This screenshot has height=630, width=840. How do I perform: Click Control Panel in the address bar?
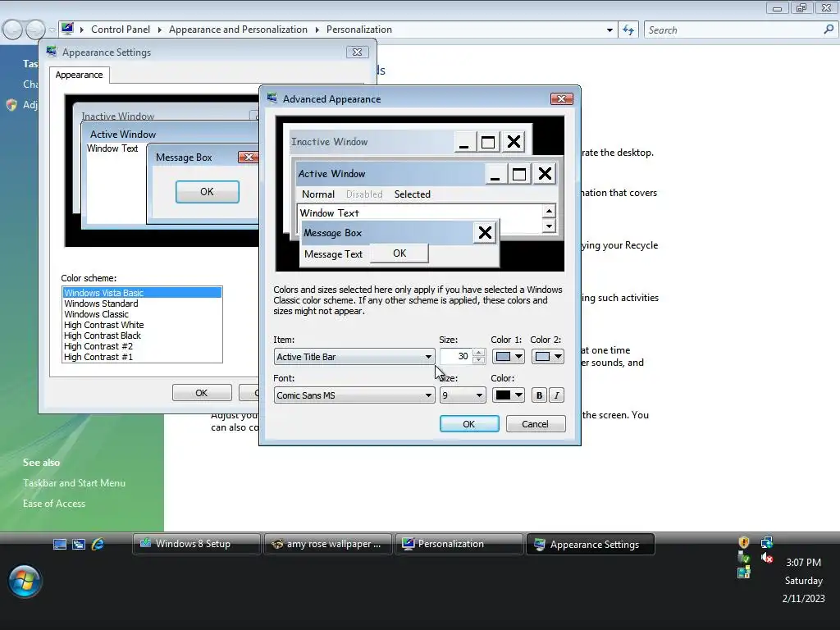(x=121, y=30)
